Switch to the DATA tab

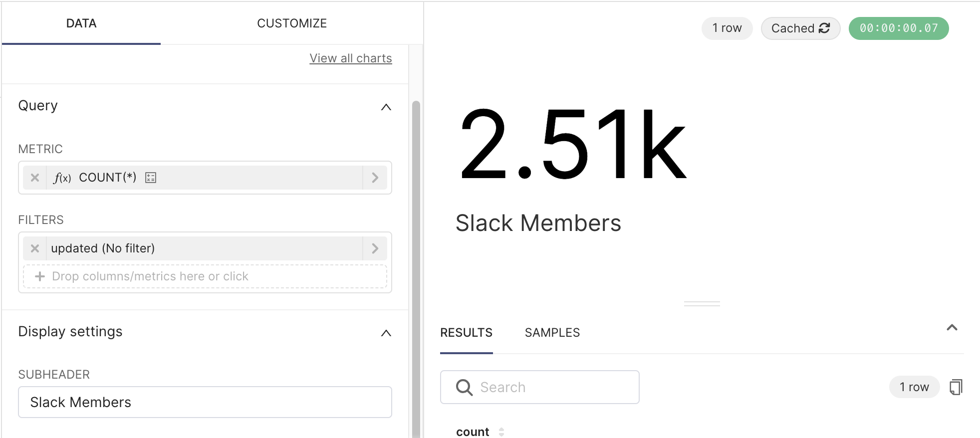81,23
